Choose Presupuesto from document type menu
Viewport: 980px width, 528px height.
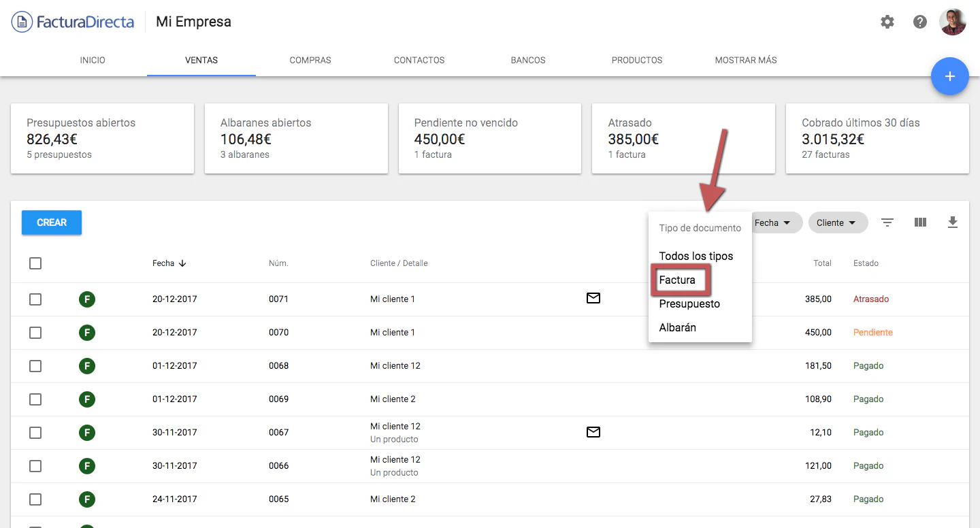pos(689,304)
